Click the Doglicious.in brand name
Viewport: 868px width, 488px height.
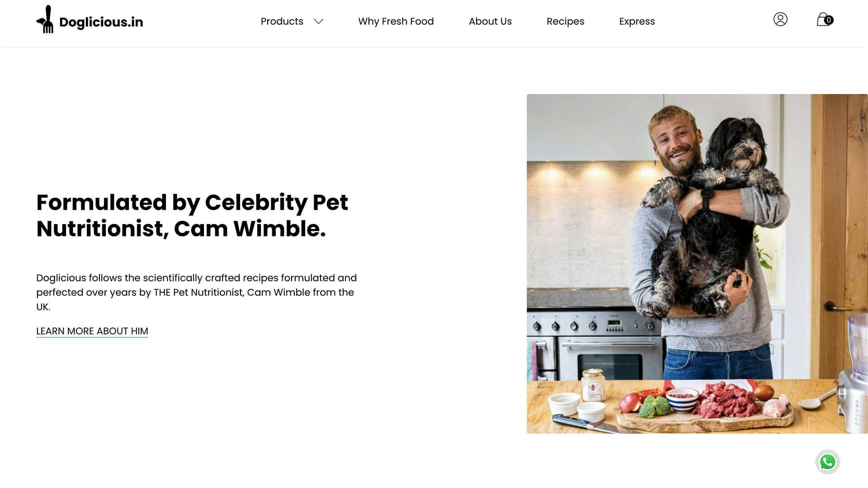pyautogui.click(x=101, y=22)
